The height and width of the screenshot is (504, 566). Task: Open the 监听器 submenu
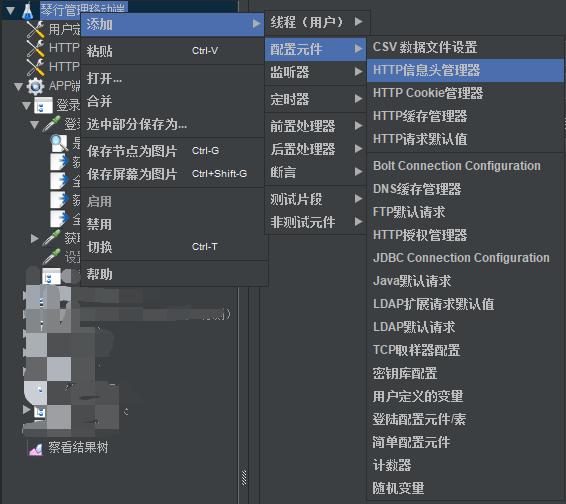[x=315, y=72]
